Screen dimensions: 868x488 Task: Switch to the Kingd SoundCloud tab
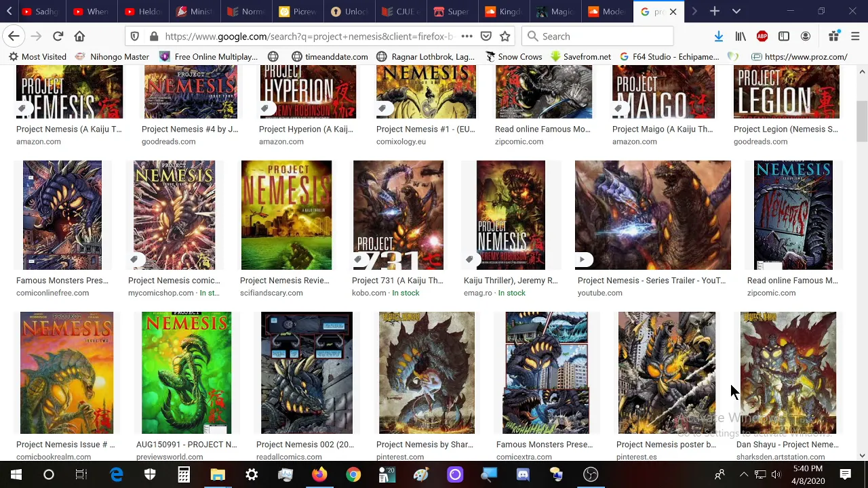click(503, 12)
